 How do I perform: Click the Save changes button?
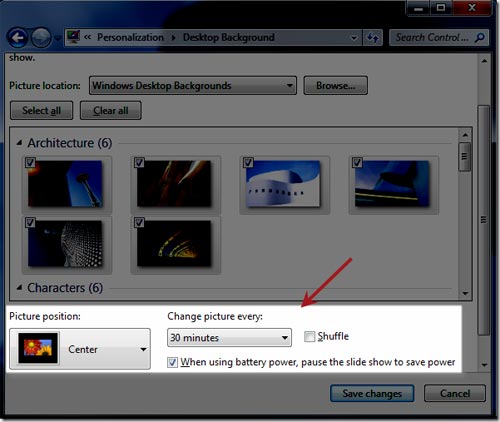[372, 394]
